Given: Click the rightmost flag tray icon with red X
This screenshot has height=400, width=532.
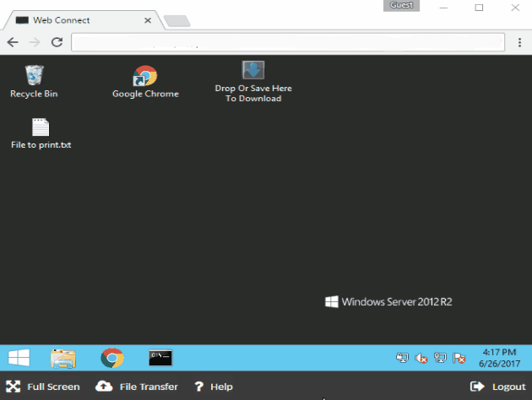Looking at the screenshot, I should point(459,358).
